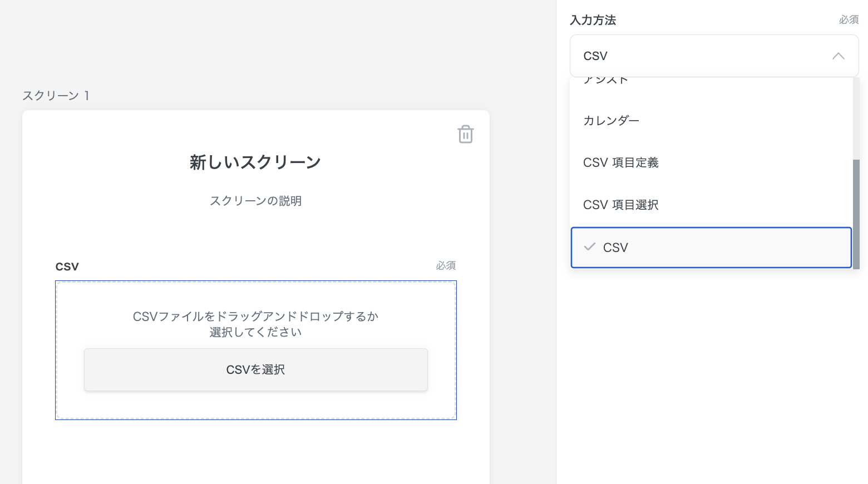Click the checkmark beside the selected CSV option

pyautogui.click(x=590, y=247)
